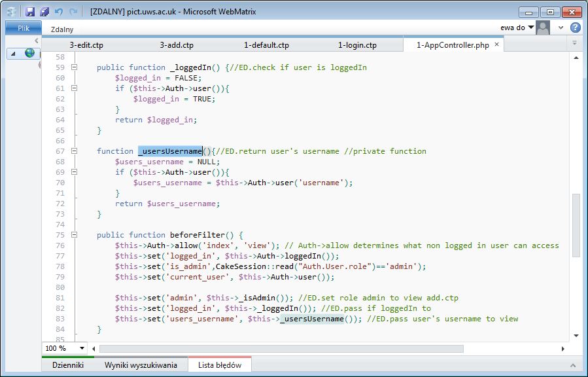Click _usersUsername call on line 83
This screenshot has width=588, height=377.
point(312,319)
